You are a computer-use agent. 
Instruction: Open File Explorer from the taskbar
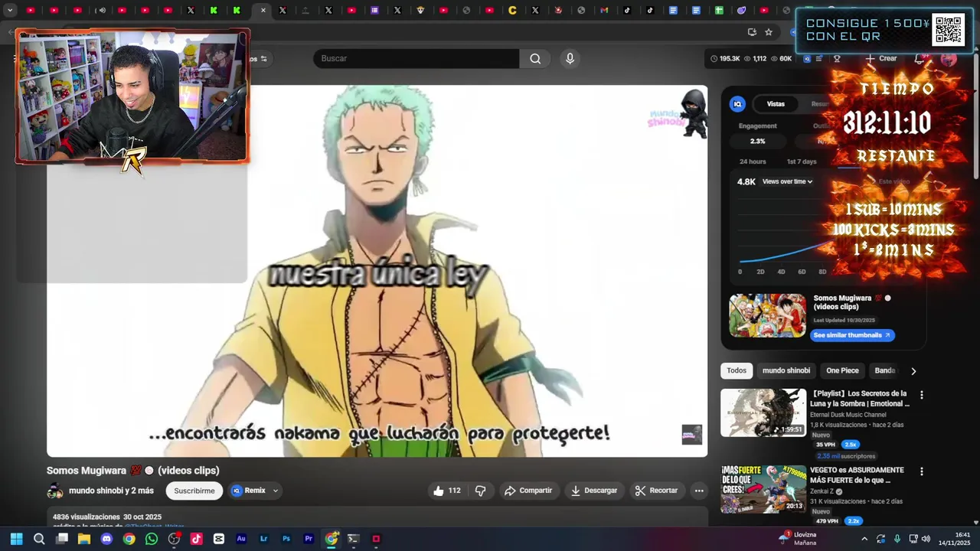84,539
